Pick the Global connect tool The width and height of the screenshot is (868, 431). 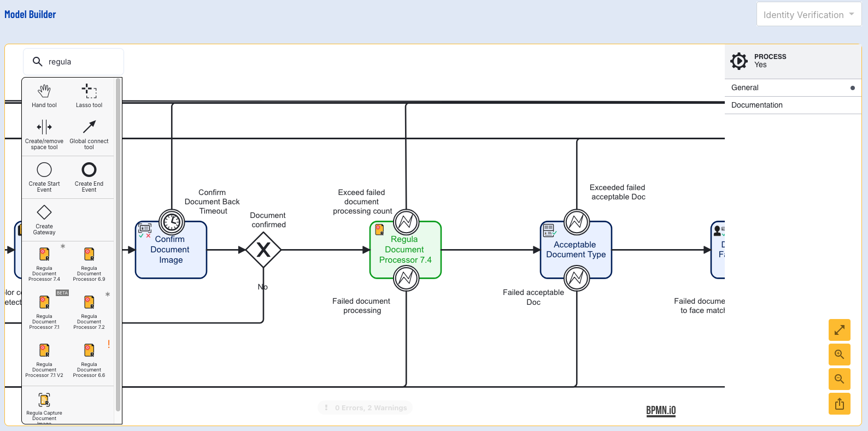click(89, 135)
